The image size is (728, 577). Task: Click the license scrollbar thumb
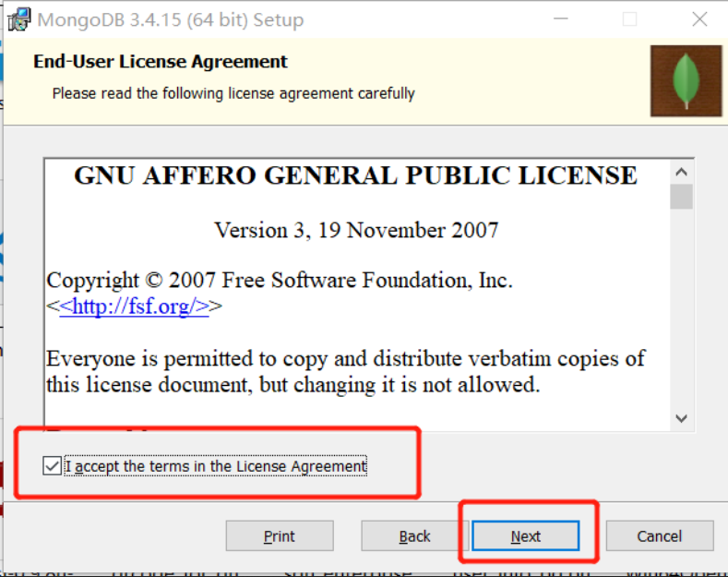point(681,197)
